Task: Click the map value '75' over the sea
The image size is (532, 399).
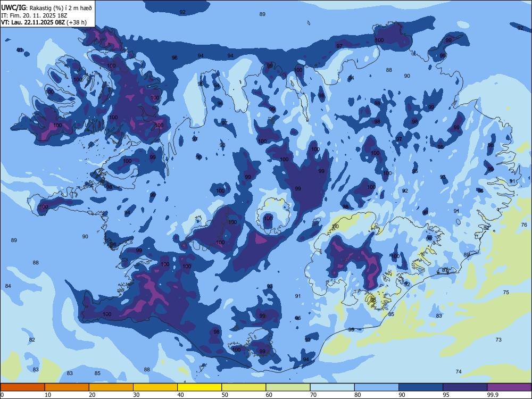Action: point(506,292)
